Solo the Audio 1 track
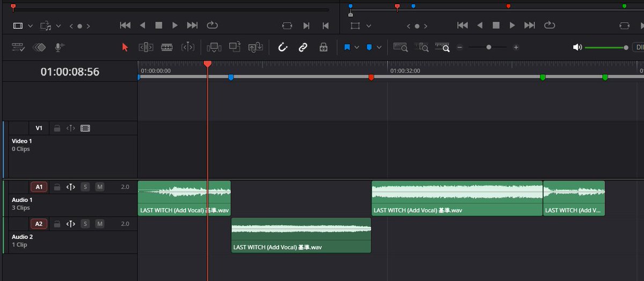 pyautogui.click(x=85, y=187)
